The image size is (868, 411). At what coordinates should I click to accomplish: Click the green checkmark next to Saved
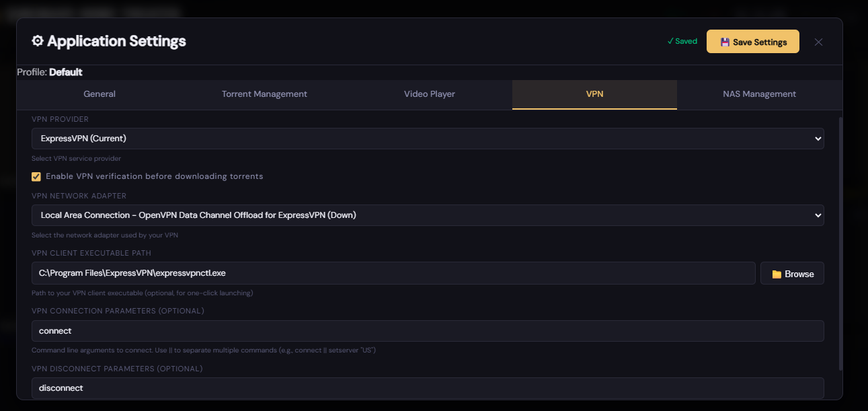click(x=671, y=41)
